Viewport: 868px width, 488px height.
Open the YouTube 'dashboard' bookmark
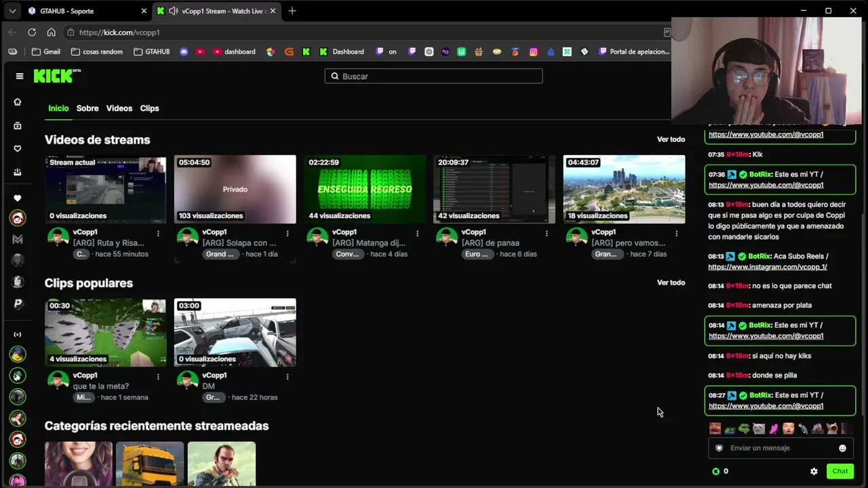[234, 52]
